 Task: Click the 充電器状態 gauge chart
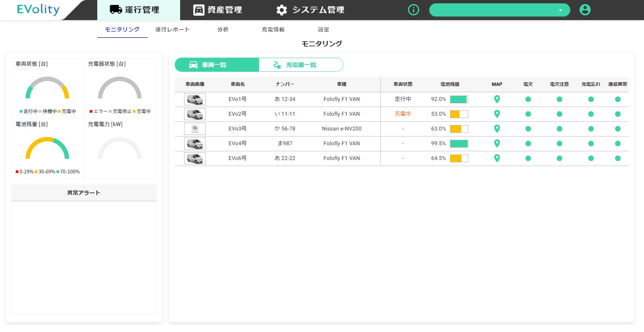click(x=119, y=88)
